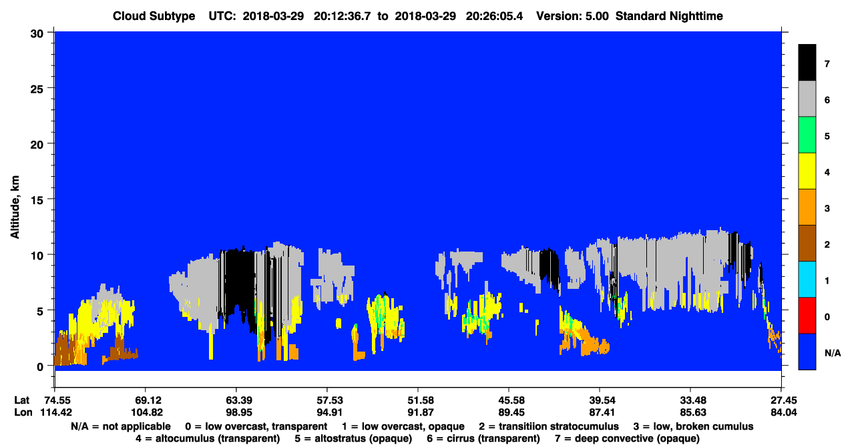Click longitude value 87.41
This screenshot has height=445, width=868.
tap(600, 412)
